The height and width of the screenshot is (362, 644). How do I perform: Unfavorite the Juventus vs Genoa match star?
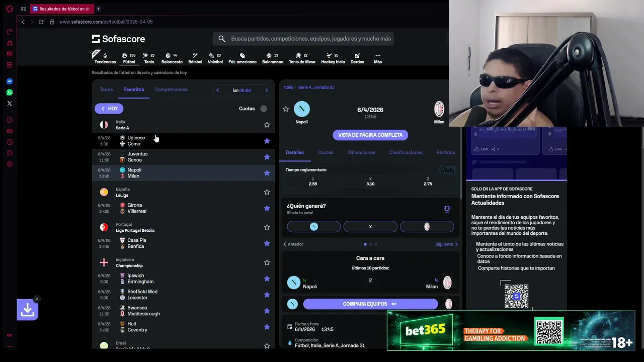click(x=267, y=157)
